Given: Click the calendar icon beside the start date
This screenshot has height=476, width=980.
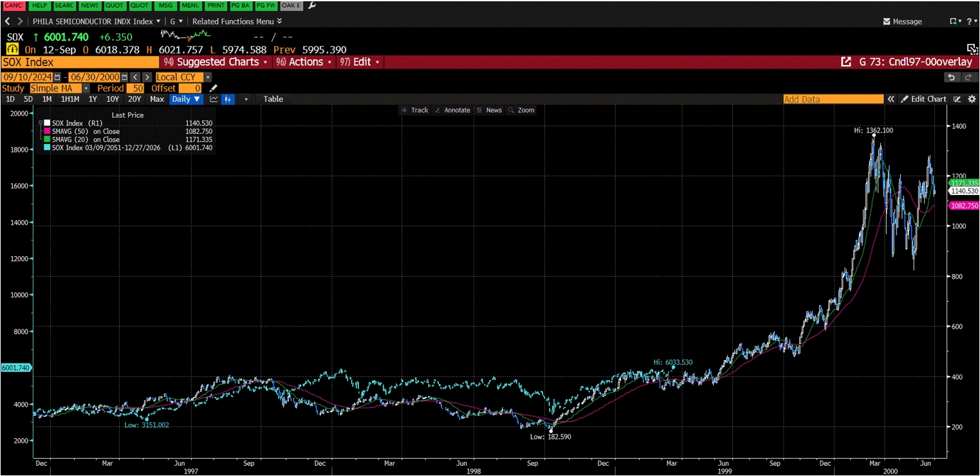Looking at the screenshot, I should tap(57, 77).
